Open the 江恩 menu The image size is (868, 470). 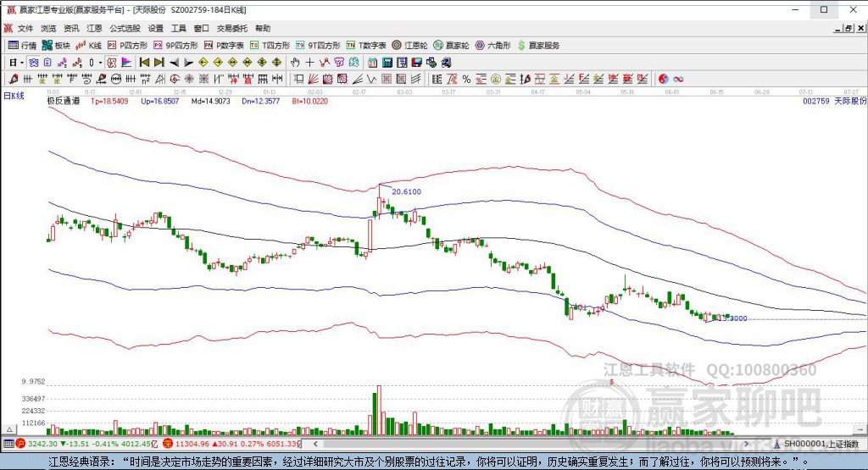[x=94, y=28]
